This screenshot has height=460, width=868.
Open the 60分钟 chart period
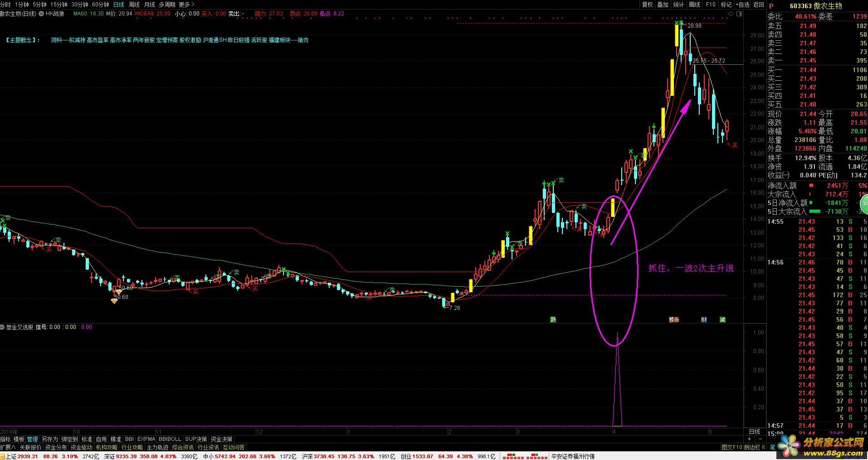pos(100,5)
